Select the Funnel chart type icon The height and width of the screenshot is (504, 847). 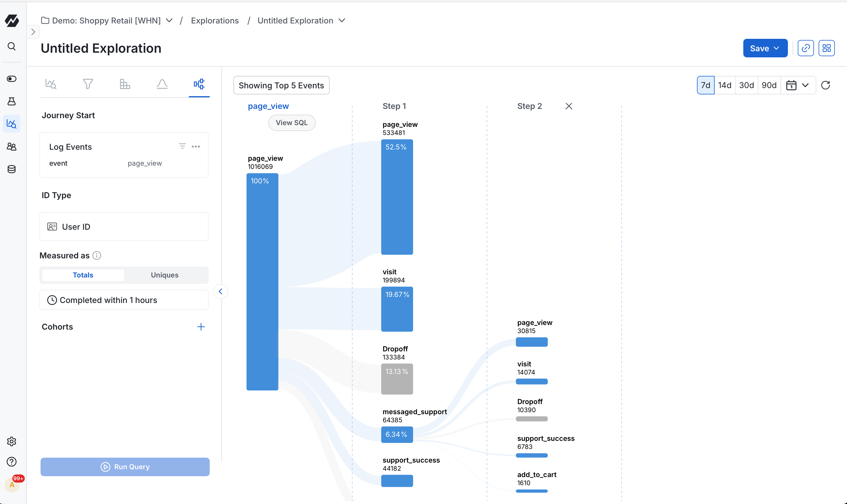click(x=88, y=84)
